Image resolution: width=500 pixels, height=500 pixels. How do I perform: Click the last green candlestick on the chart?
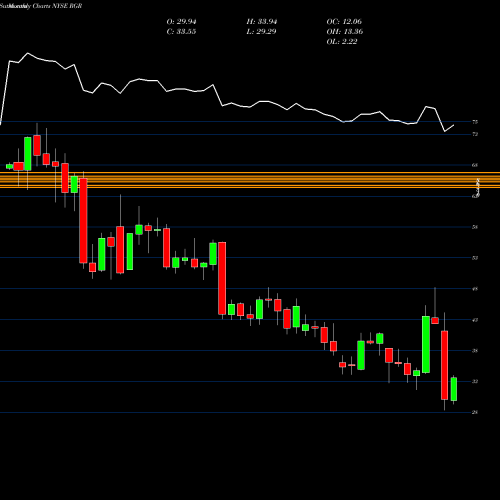pos(454,389)
